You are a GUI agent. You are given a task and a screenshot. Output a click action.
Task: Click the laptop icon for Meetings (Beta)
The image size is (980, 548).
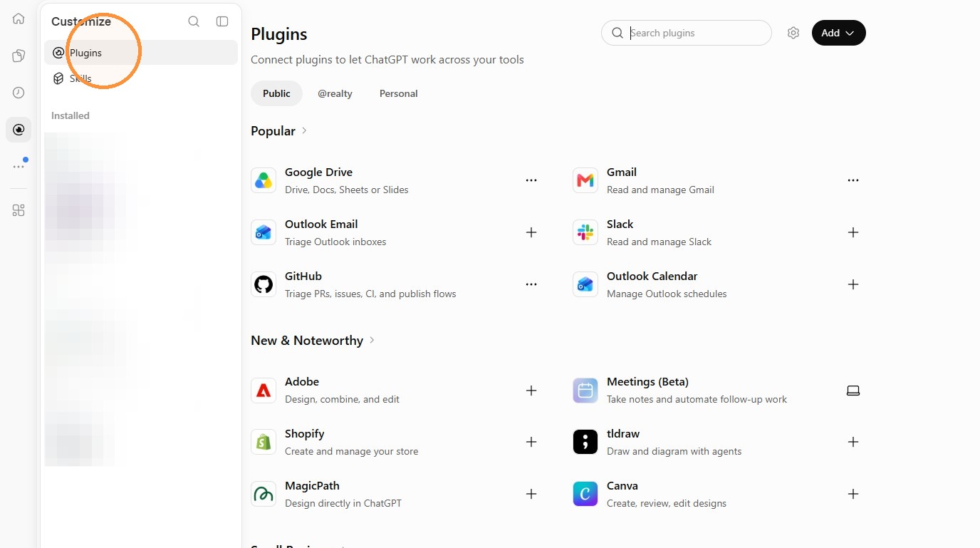coord(853,391)
